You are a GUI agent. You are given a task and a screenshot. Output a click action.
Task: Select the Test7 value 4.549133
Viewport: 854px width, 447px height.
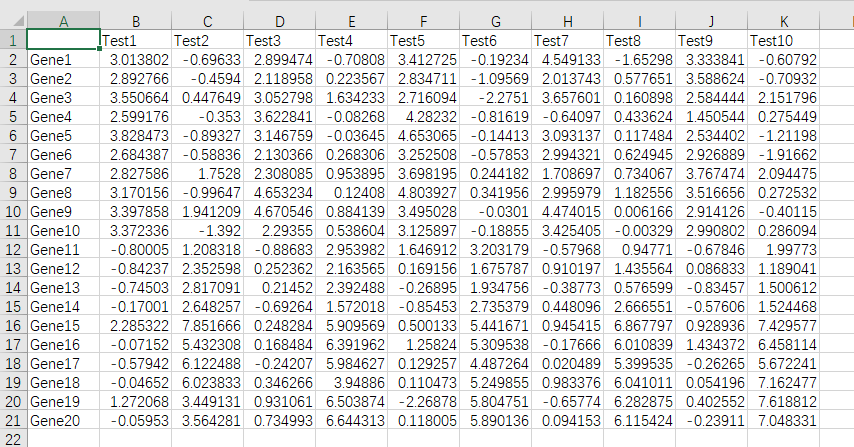point(567,59)
